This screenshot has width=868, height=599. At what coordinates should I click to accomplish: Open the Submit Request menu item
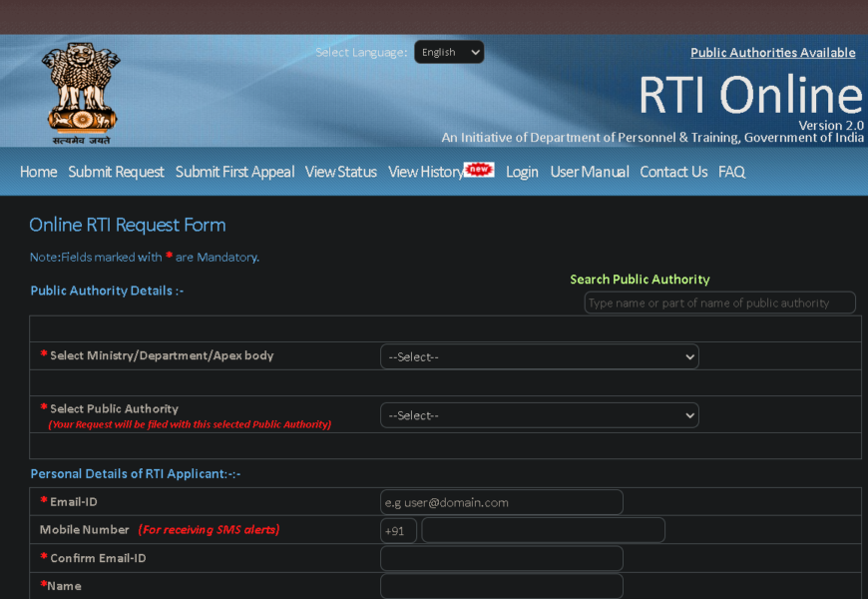pos(117,172)
